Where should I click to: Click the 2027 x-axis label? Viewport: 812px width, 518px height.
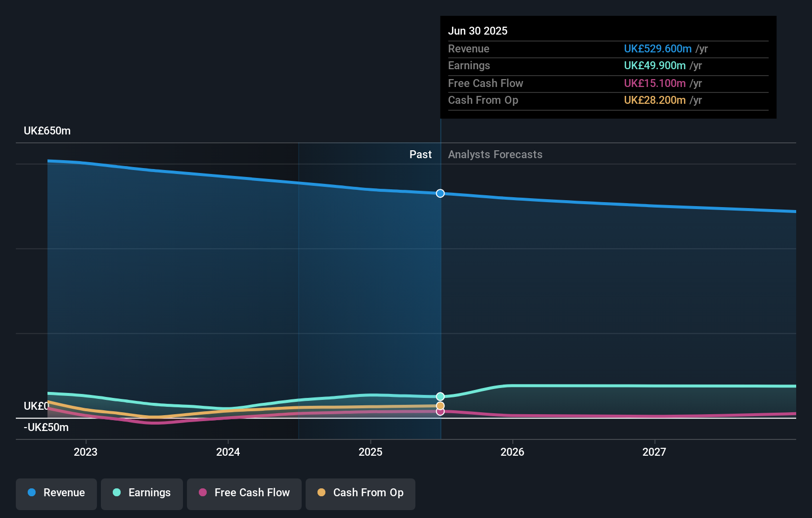(x=654, y=452)
